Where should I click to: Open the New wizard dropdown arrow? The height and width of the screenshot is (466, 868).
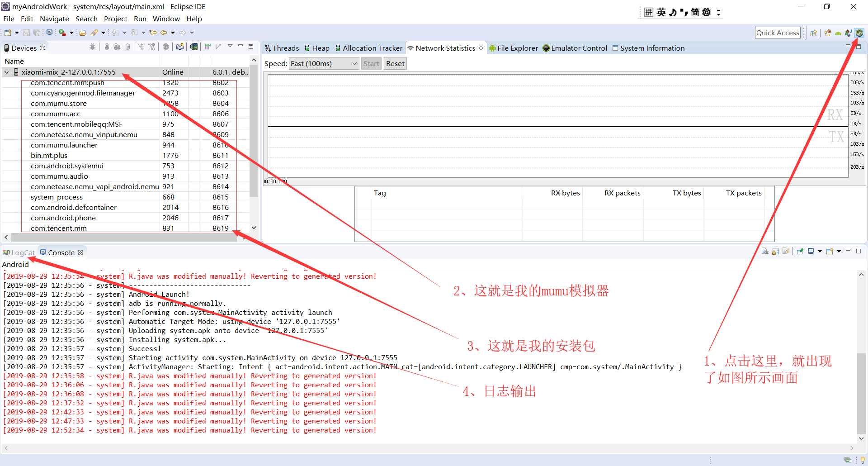17,33
